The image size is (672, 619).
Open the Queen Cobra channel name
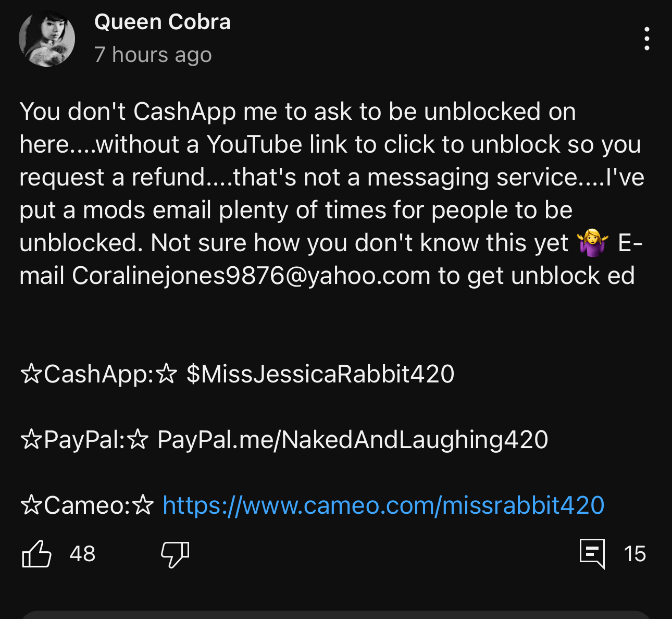pos(163,22)
